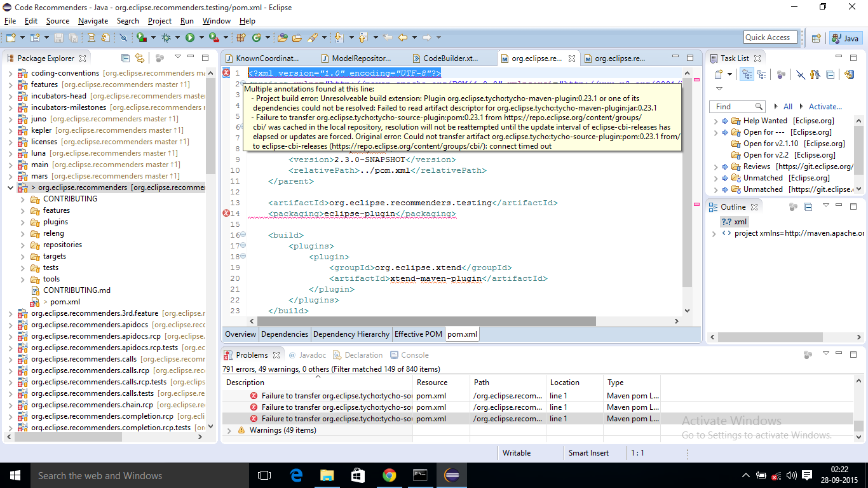This screenshot has height=488, width=868.
Task: Sort problems by the Resource column header
Action: pos(441,383)
